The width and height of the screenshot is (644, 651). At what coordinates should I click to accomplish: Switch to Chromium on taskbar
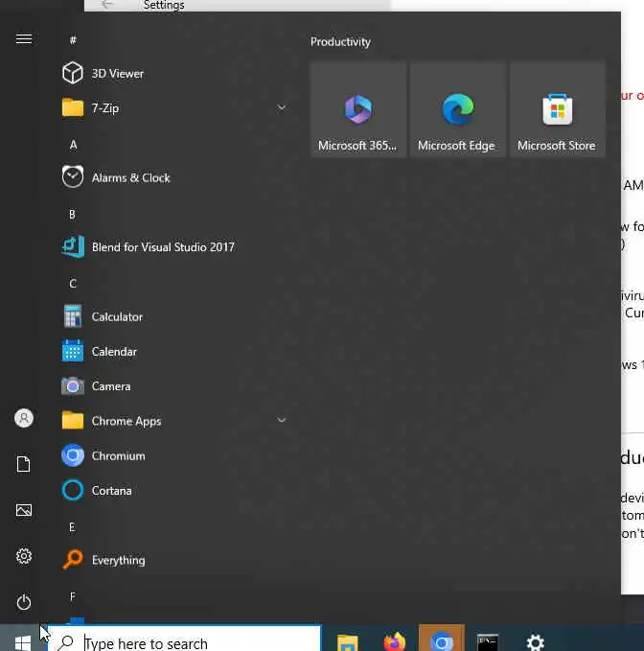[442, 639]
